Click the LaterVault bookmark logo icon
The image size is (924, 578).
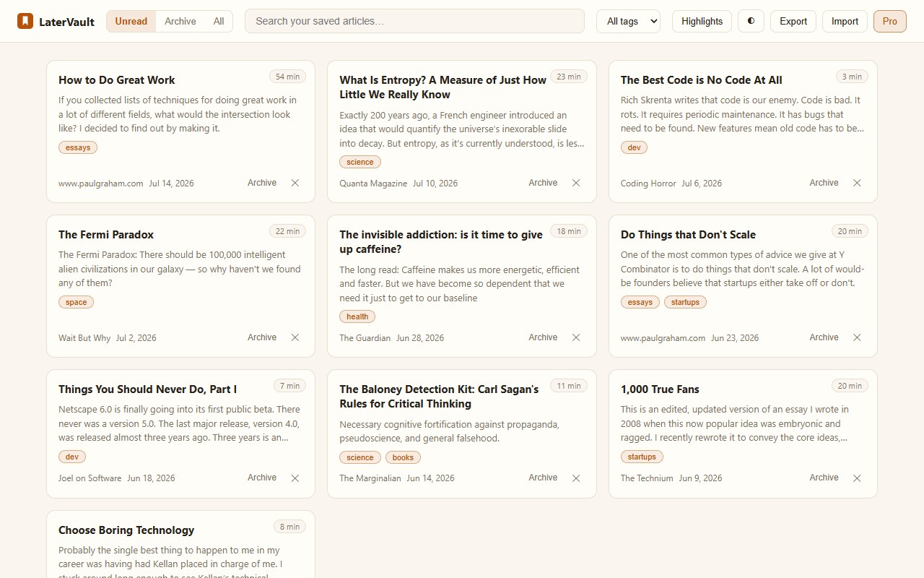(x=25, y=21)
